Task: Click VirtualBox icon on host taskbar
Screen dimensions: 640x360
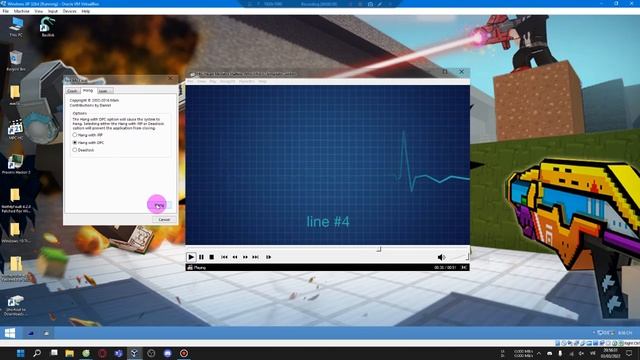Action: [135, 353]
